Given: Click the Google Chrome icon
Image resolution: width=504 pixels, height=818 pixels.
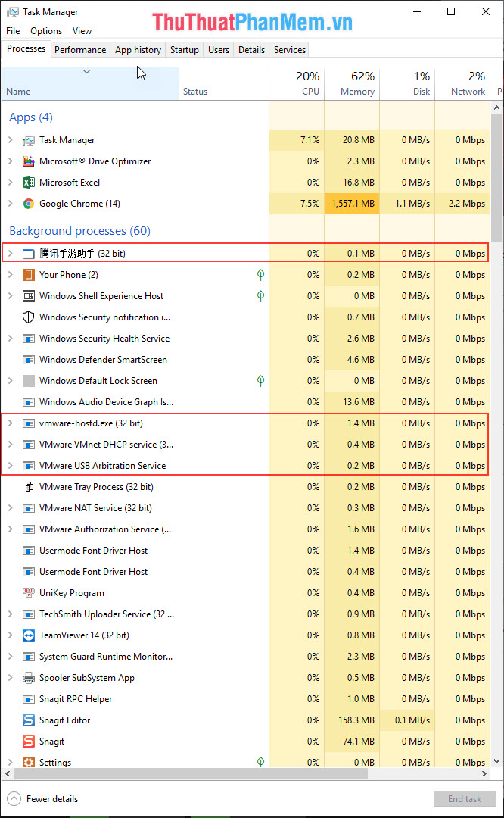Looking at the screenshot, I should pyautogui.click(x=28, y=203).
